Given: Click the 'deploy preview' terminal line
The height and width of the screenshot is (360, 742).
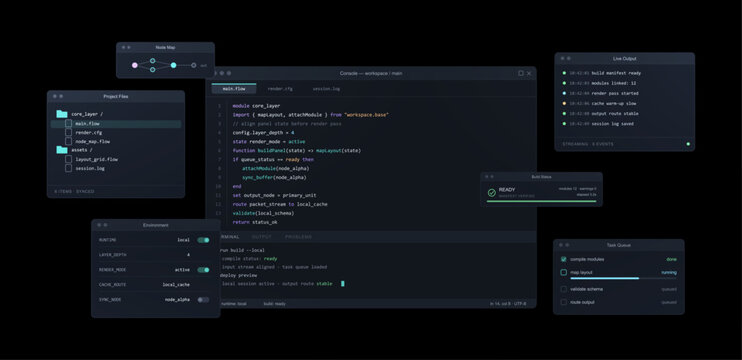Looking at the screenshot, I should tap(239, 275).
